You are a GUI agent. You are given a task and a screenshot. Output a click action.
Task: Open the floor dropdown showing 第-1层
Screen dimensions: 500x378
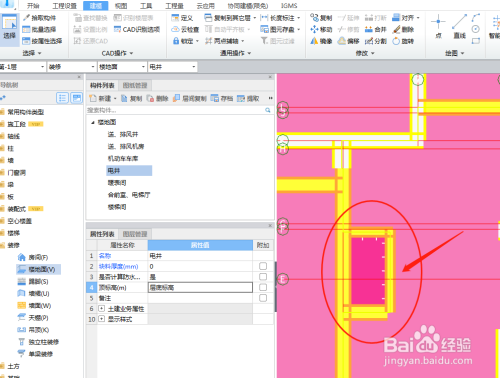(x=22, y=67)
